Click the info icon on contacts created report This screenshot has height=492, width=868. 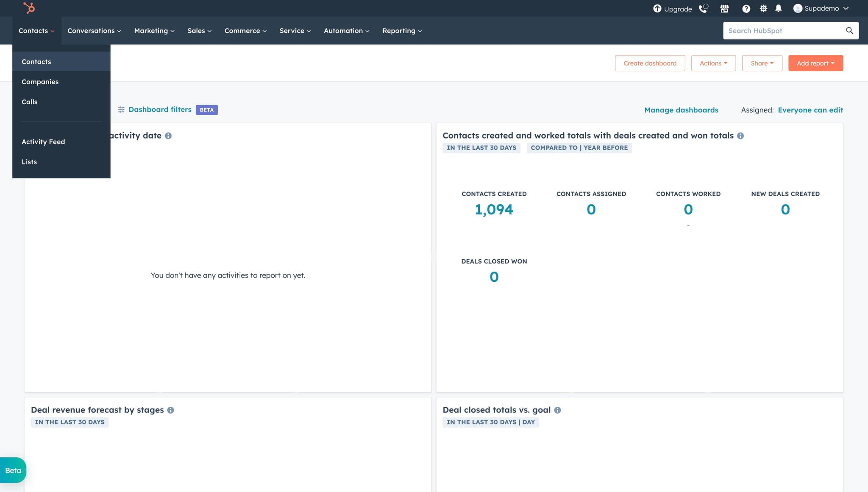pos(740,136)
